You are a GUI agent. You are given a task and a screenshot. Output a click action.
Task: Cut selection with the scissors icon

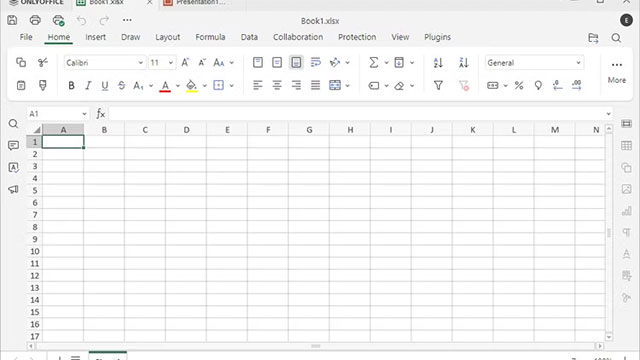(x=42, y=62)
